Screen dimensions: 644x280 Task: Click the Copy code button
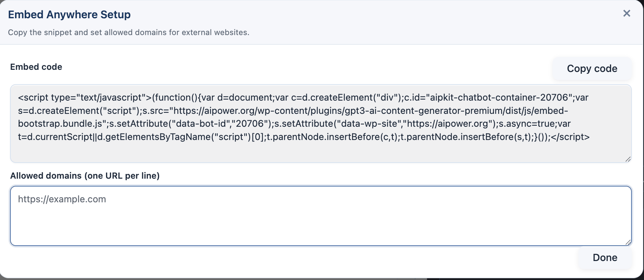592,68
